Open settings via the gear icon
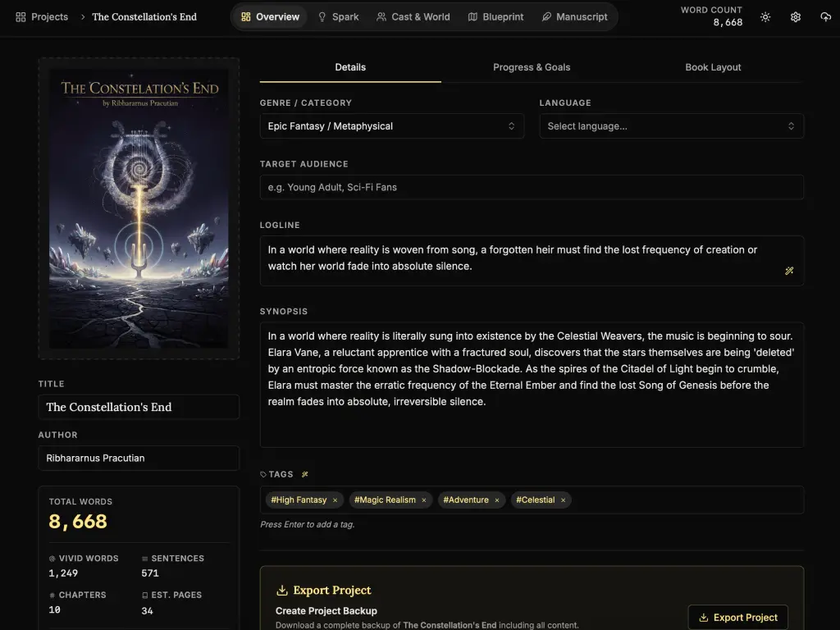840x630 pixels. coord(795,16)
